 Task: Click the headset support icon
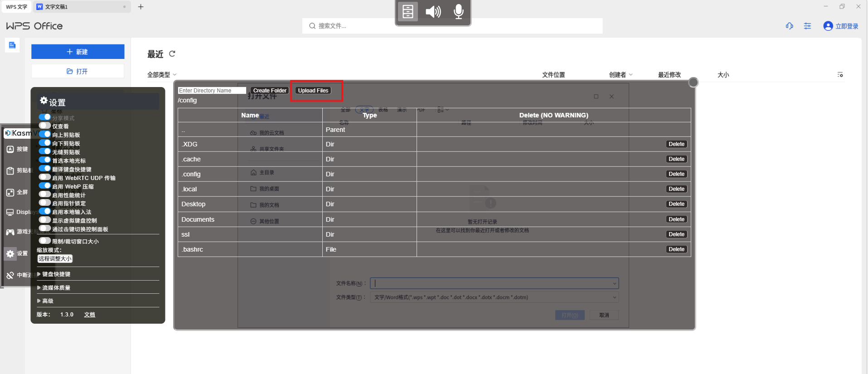point(789,26)
